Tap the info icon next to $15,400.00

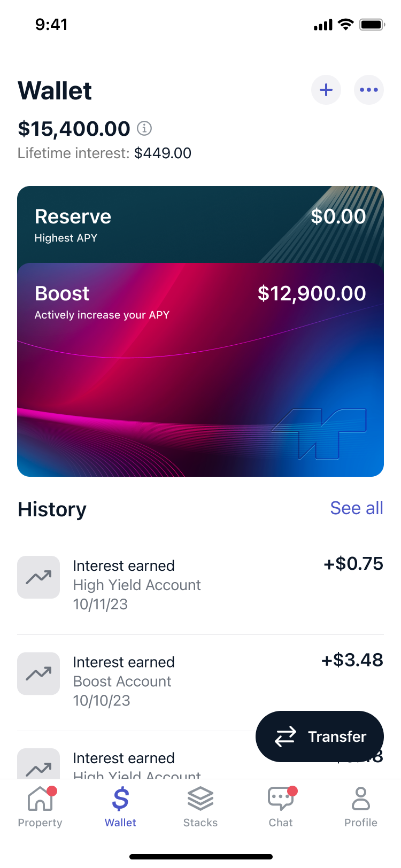pyautogui.click(x=144, y=128)
